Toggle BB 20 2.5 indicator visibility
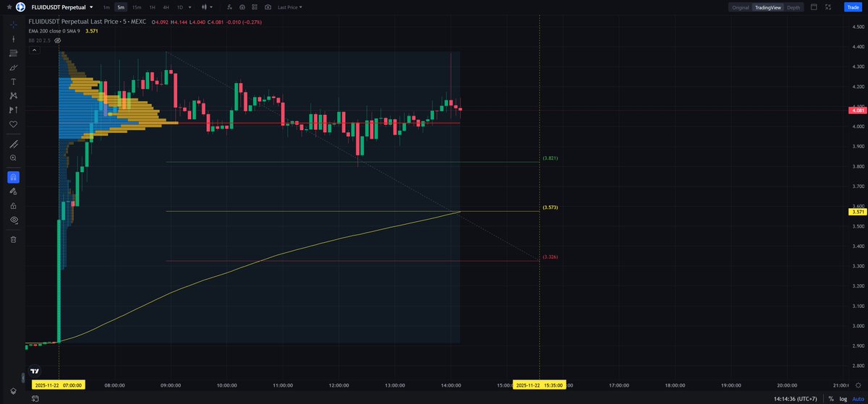Screen dimensions: 868x404 click(57, 41)
